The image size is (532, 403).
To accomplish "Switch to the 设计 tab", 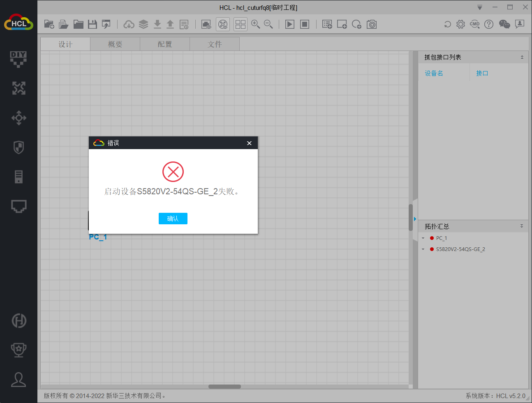I will (x=65, y=44).
